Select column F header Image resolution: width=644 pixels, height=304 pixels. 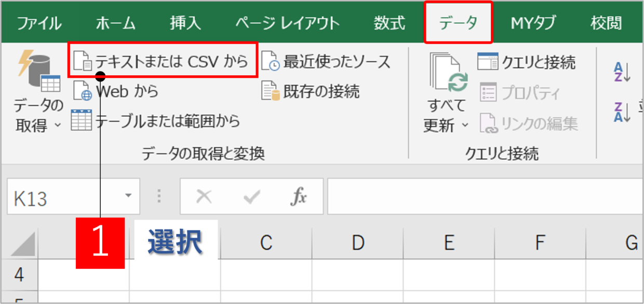click(x=540, y=242)
